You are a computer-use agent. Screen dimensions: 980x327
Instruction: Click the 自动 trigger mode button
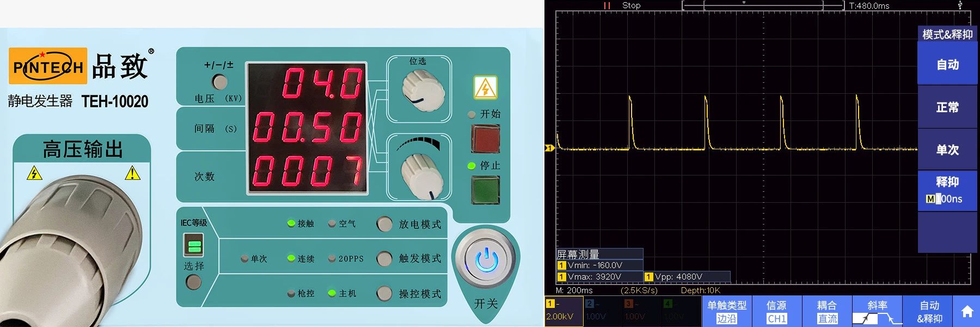pyautogui.click(x=947, y=64)
